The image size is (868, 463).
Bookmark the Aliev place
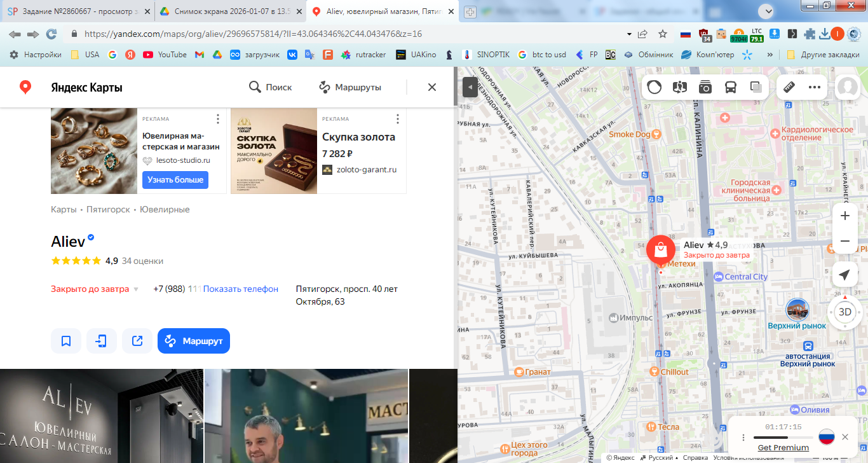point(66,341)
